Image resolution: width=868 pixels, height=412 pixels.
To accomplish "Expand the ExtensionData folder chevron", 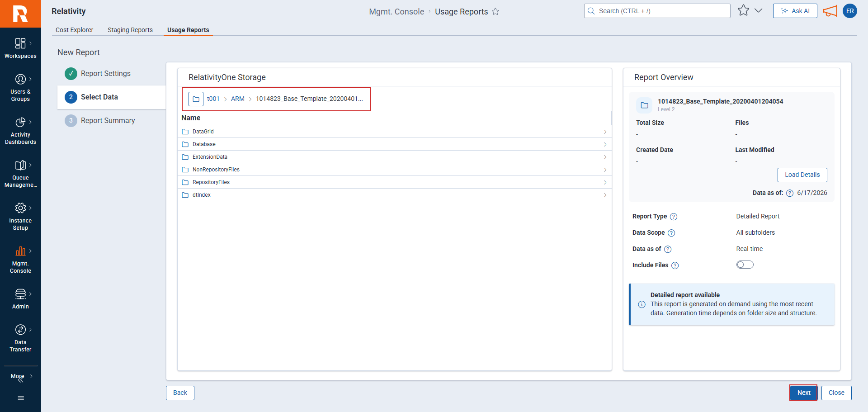I will [x=605, y=157].
